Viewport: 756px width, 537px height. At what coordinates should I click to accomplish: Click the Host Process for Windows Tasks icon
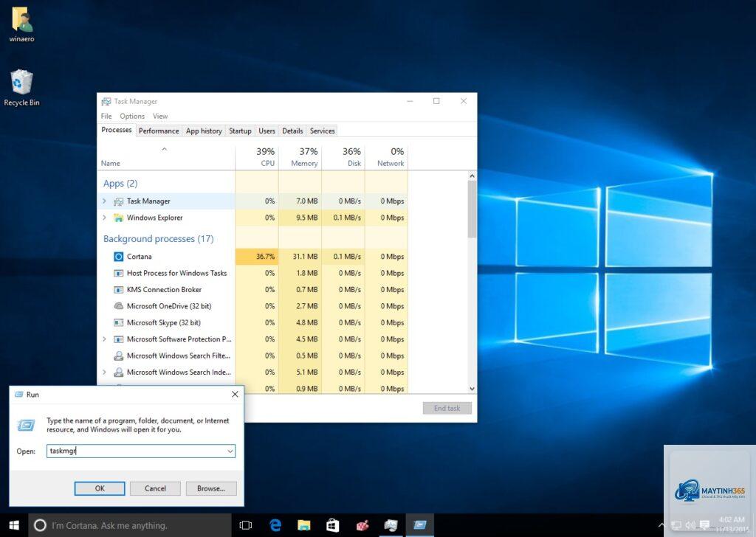pos(118,273)
